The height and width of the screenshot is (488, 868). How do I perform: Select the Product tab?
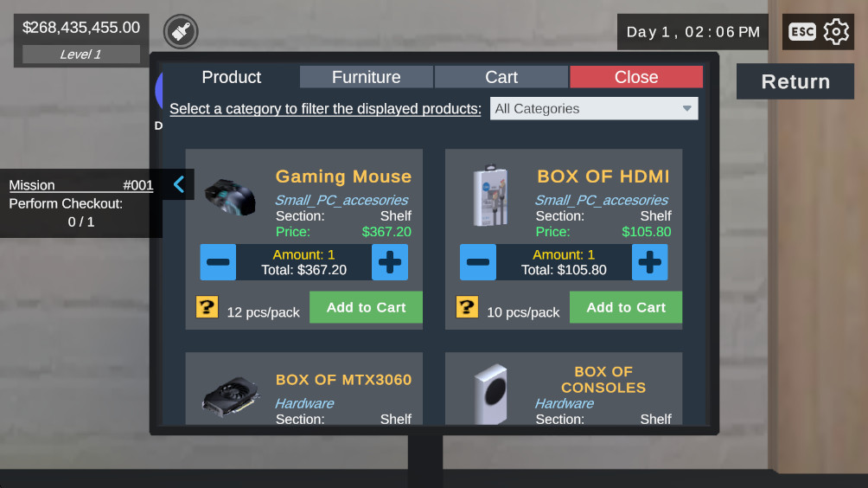point(232,77)
